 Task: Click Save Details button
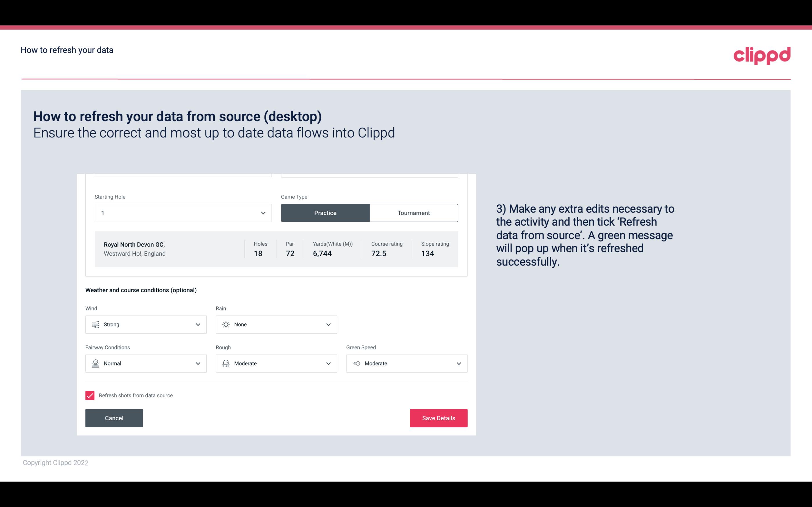point(438,418)
